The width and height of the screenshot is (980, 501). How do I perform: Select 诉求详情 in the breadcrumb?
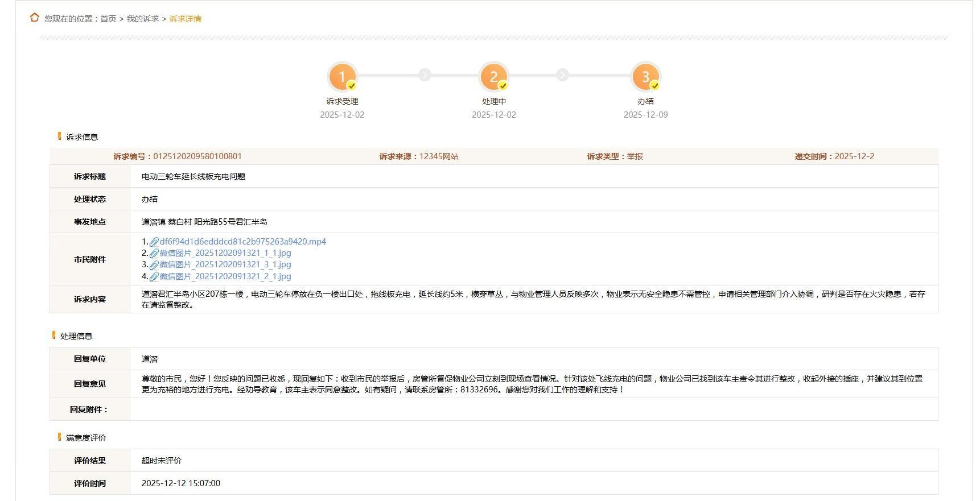pyautogui.click(x=185, y=19)
